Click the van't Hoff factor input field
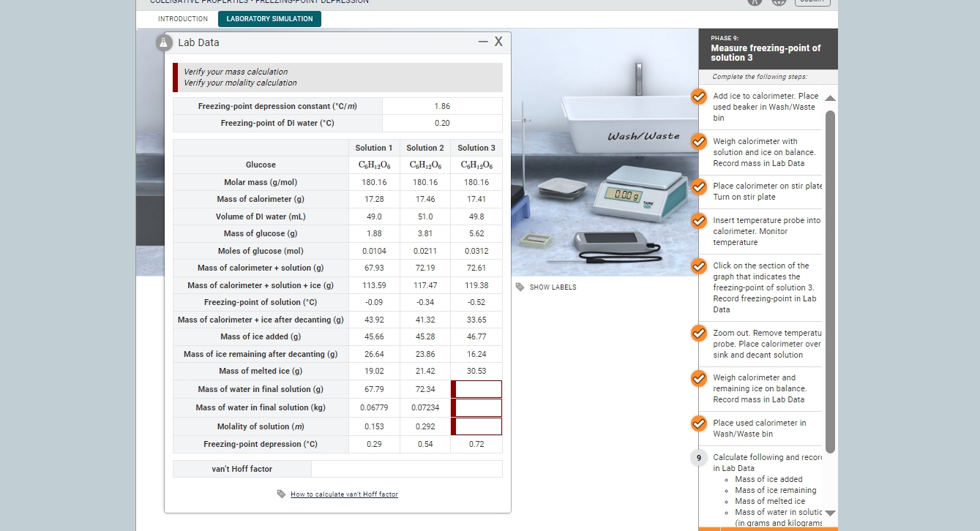The height and width of the screenshot is (531, 980). click(407, 468)
